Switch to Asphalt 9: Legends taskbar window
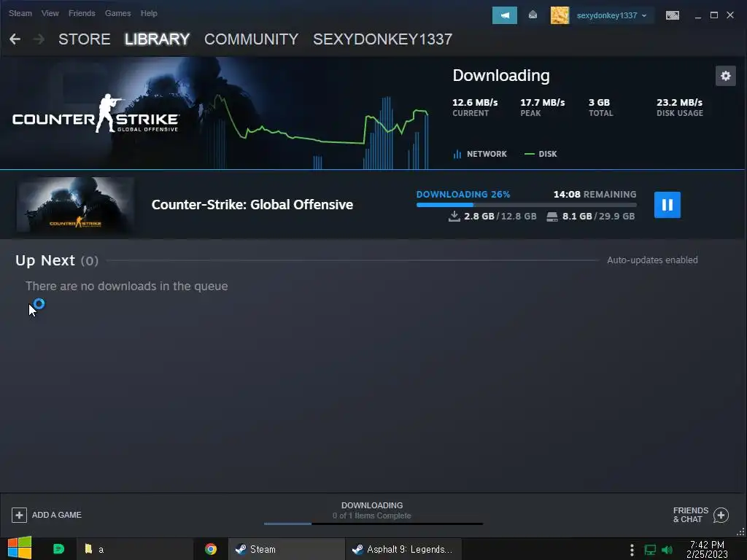Viewport: 747px width, 560px height. 403,549
